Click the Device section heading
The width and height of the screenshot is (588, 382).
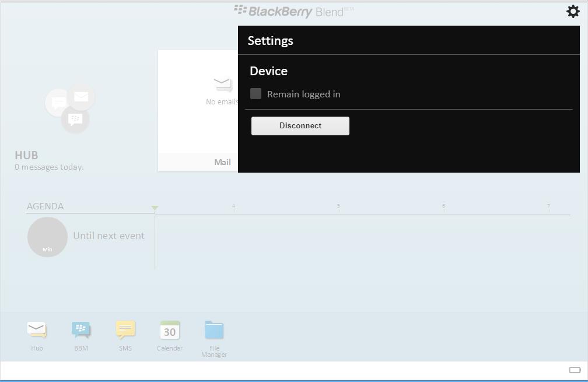point(268,71)
